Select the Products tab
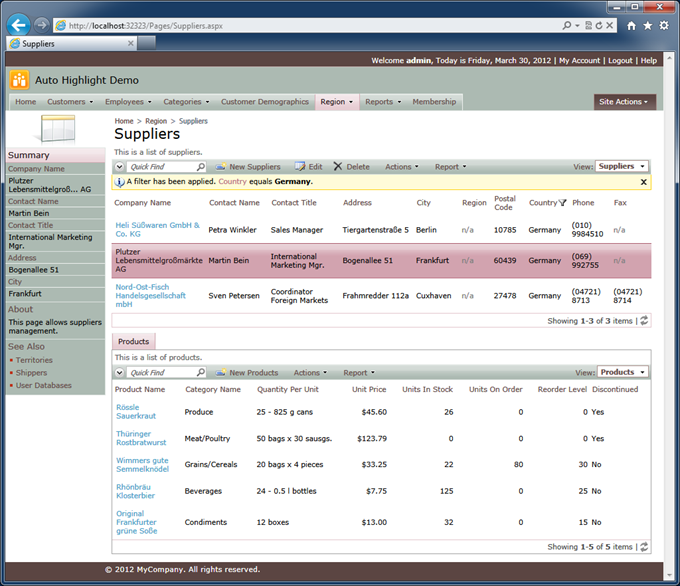 tap(134, 342)
